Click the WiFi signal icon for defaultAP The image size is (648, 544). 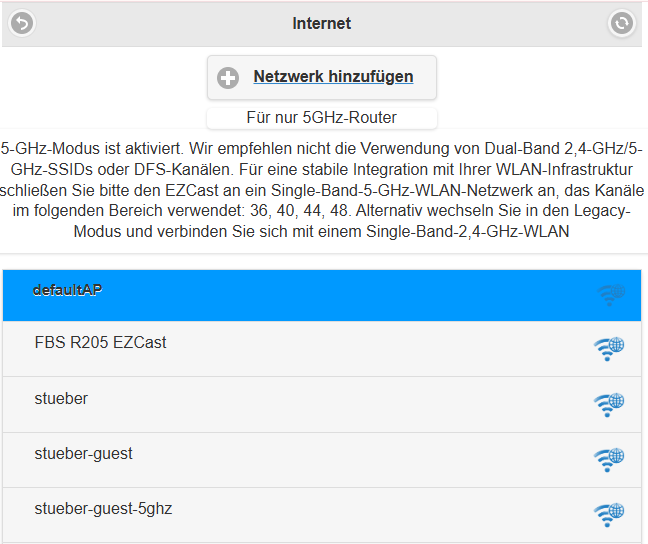pyautogui.click(x=611, y=295)
